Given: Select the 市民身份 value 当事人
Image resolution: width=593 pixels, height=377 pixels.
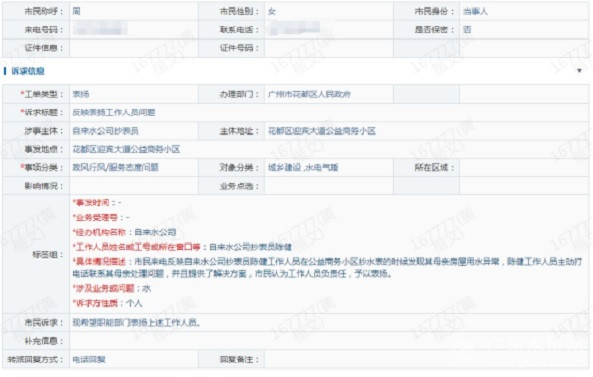Looking at the screenshot, I should point(475,11).
